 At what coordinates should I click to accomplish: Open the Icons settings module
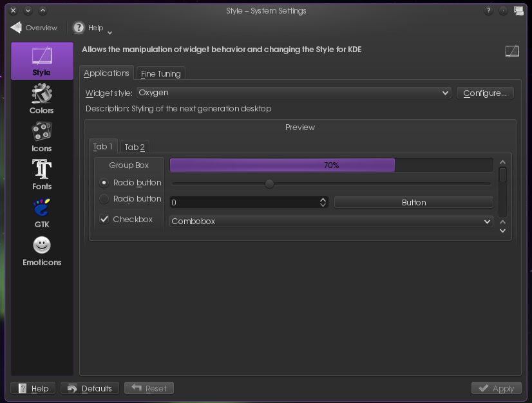point(42,136)
